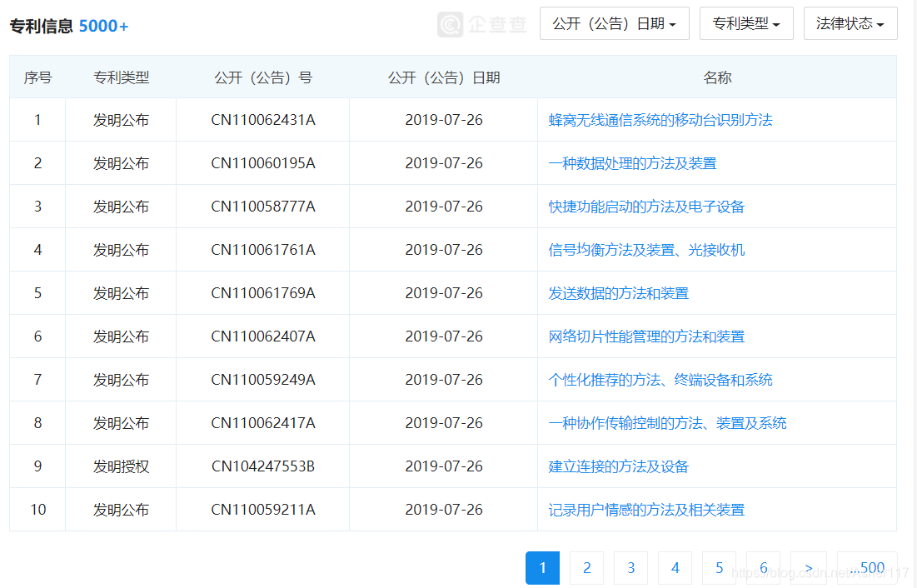Select publication number CN110060195A
This screenshot has width=917, height=588.
[263, 163]
